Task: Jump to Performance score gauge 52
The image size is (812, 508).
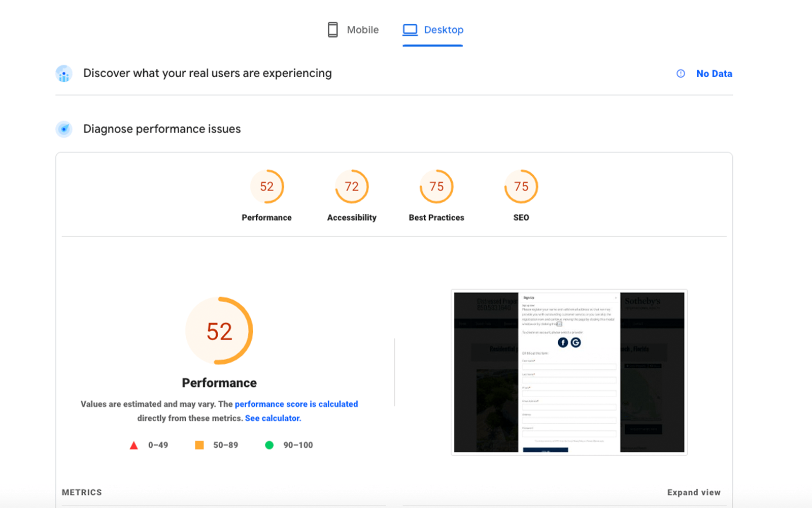Action: coord(267,186)
